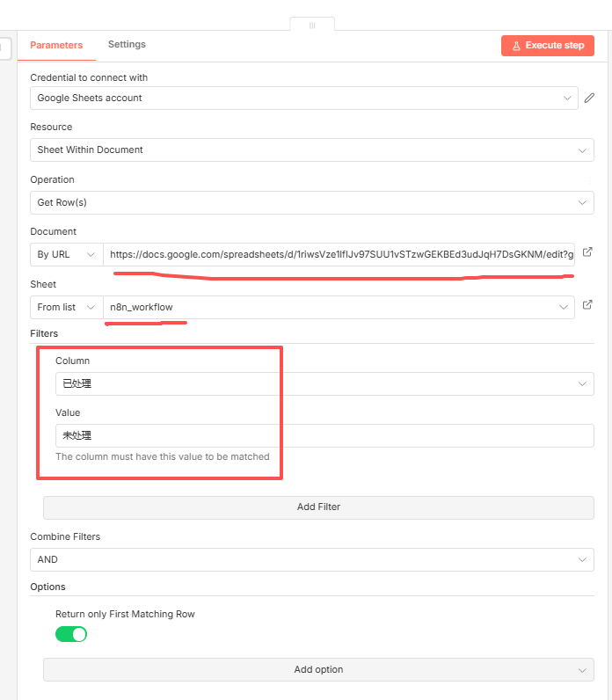Image resolution: width=612 pixels, height=700 pixels.
Task: Open sheet via external link icon
Action: [588, 306]
